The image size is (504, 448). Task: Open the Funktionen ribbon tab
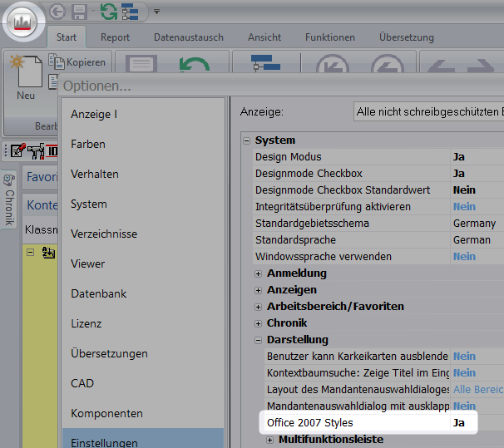[330, 37]
